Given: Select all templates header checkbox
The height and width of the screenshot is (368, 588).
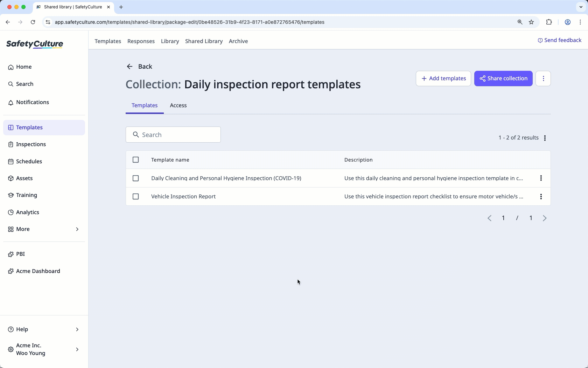Looking at the screenshot, I should pos(136,160).
